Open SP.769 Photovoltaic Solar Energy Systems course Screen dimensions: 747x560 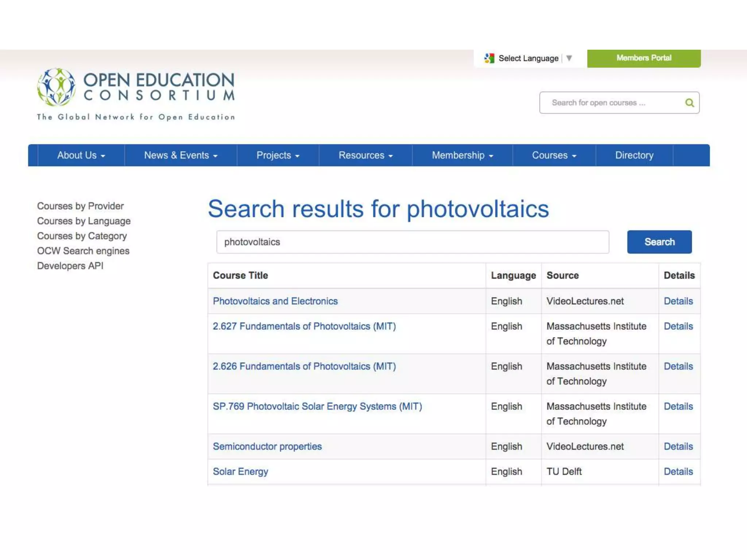click(317, 406)
